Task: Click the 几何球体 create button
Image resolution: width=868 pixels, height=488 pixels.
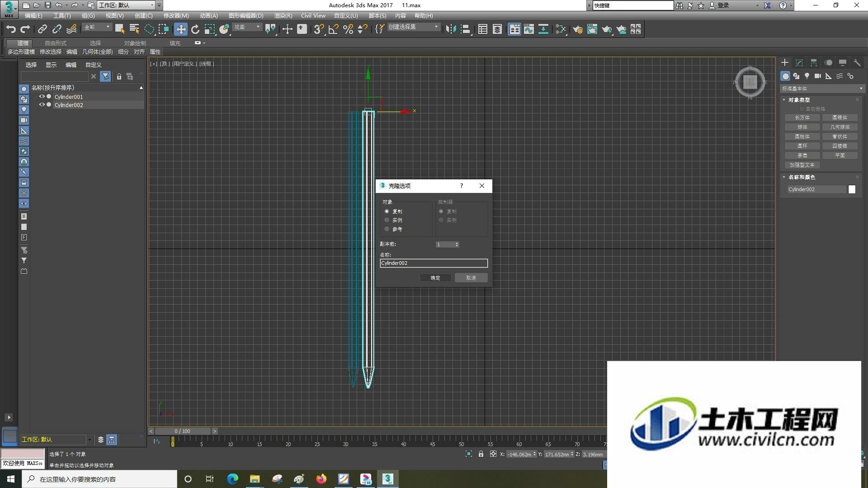Action: click(840, 127)
